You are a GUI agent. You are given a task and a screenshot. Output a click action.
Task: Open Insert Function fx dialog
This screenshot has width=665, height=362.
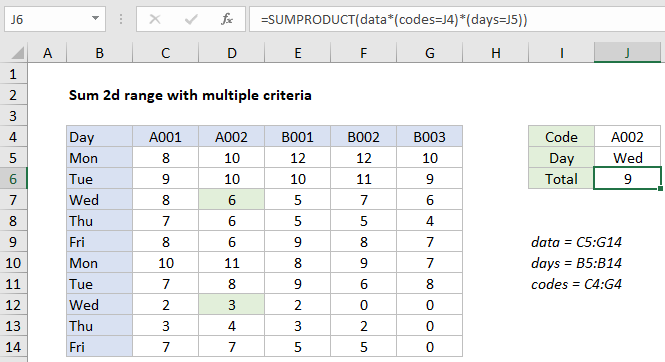pos(227,19)
